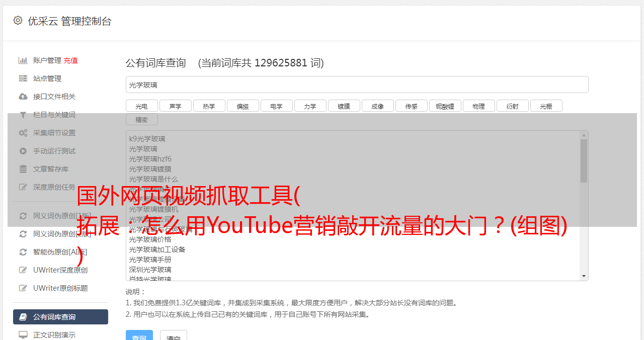Select the active 公有词库查询 menu item
This screenshot has width=644, height=340.
60,317
